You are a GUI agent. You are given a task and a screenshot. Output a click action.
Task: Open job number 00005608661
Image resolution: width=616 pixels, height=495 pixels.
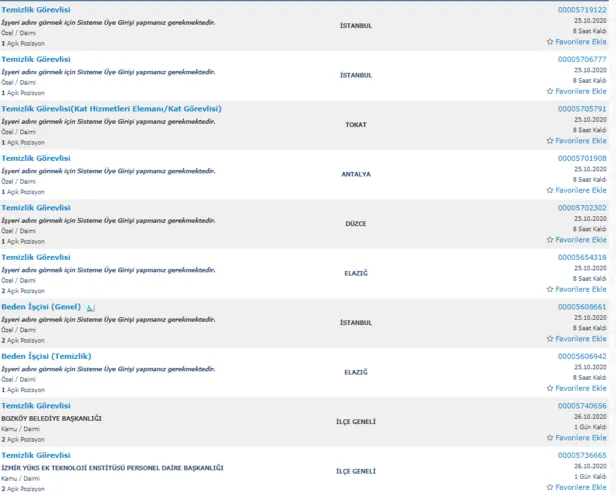(581, 307)
